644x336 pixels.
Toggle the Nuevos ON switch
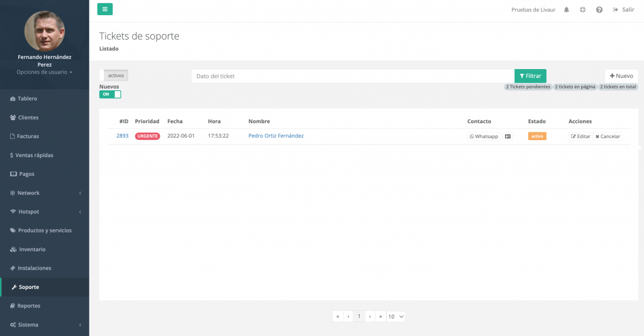click(110, 94)
